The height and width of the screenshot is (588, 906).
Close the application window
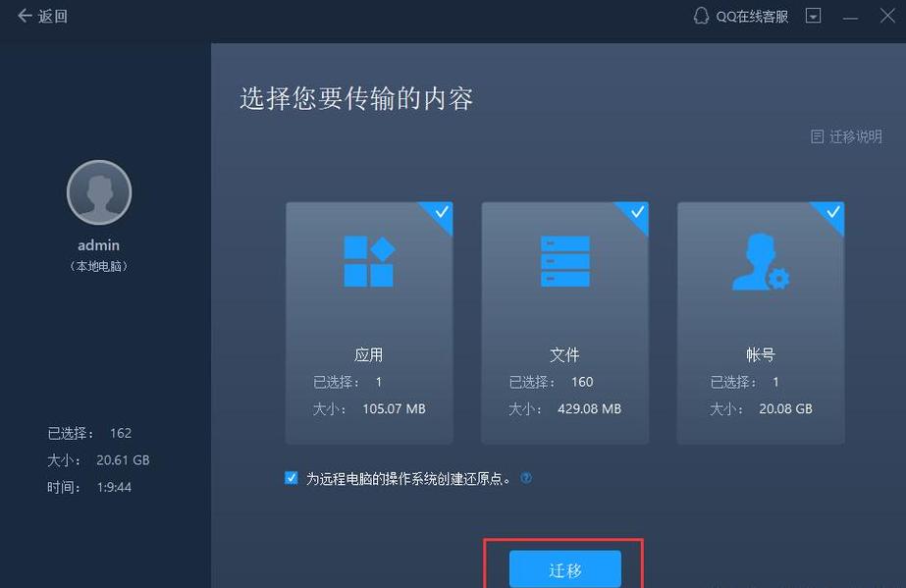click(887, 16)
